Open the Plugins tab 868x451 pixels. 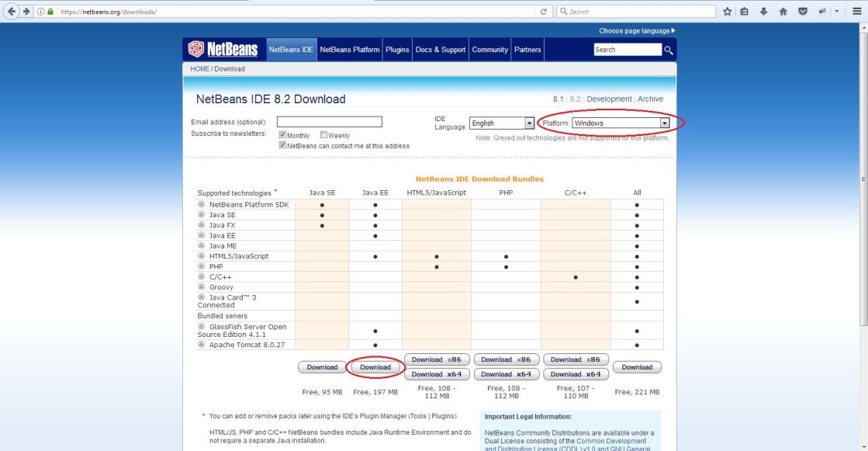coord(397,50)
